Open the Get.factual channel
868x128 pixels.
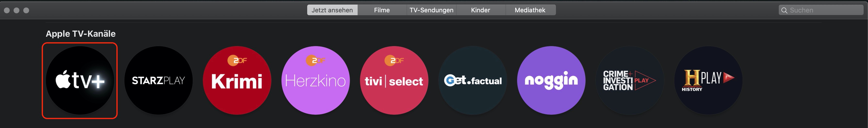click(x=472, y=81)
